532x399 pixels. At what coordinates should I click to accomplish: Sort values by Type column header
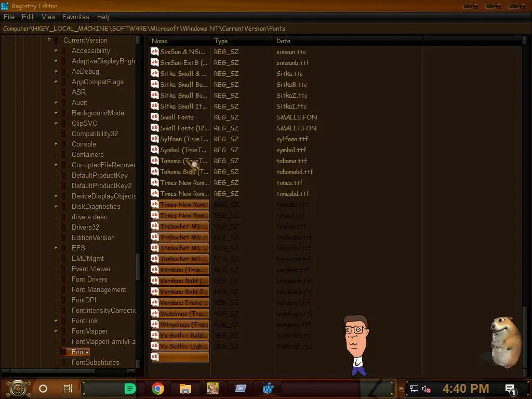(242, 41)
